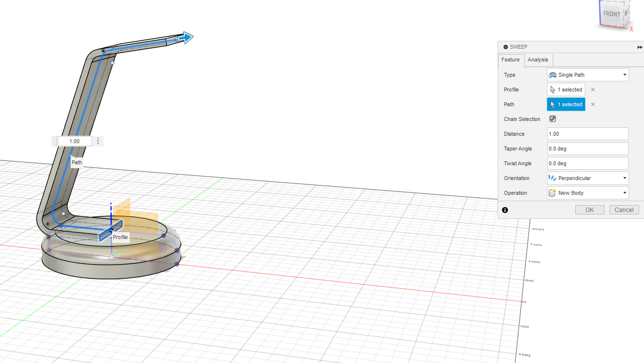The width and height of the screenshot is (644, 363).
Task: Click the FRONT face of the ViewCube
Action: pos(612,14)
